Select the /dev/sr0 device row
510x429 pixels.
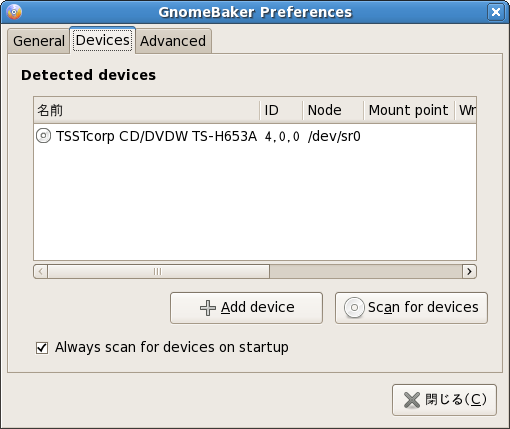(x=255, y=136)
